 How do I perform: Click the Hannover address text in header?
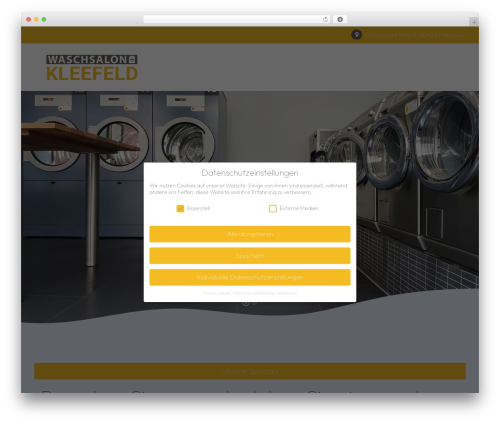pos(415,35)
